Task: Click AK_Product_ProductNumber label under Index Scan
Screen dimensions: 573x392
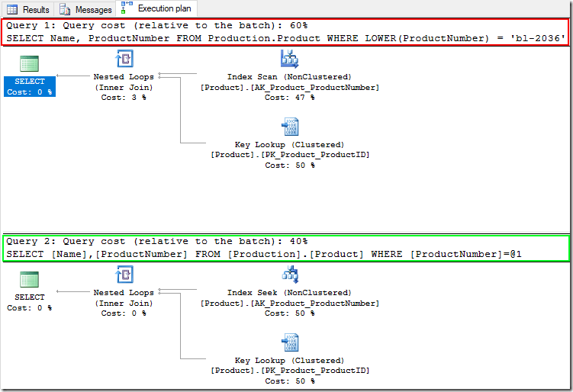Action: click(x=289, y=88)
